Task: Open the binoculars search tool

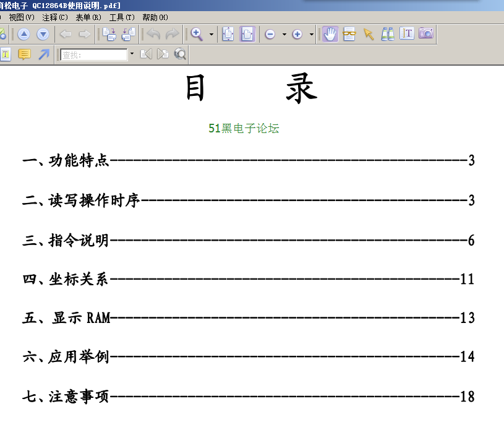Action: (388, 35)
